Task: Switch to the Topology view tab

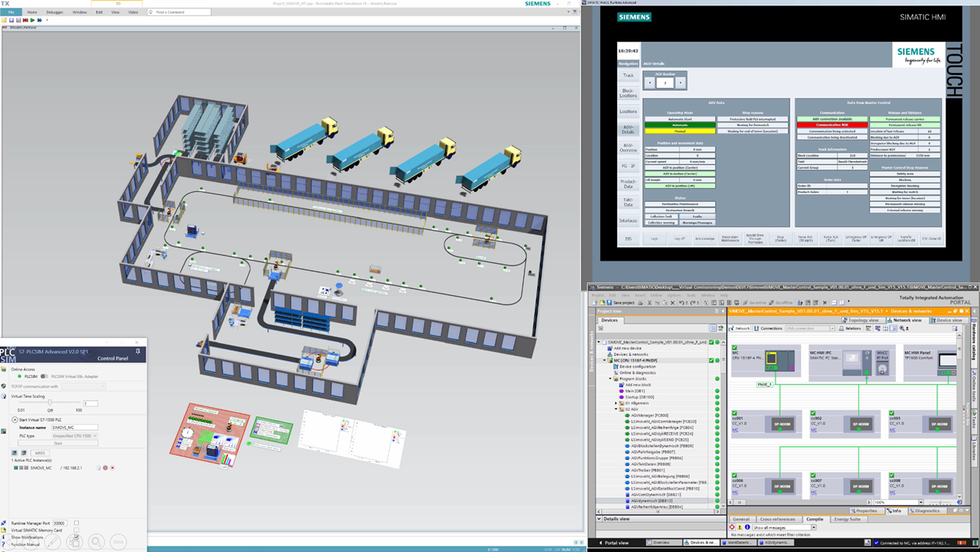Action: click(x=862, y=320)
